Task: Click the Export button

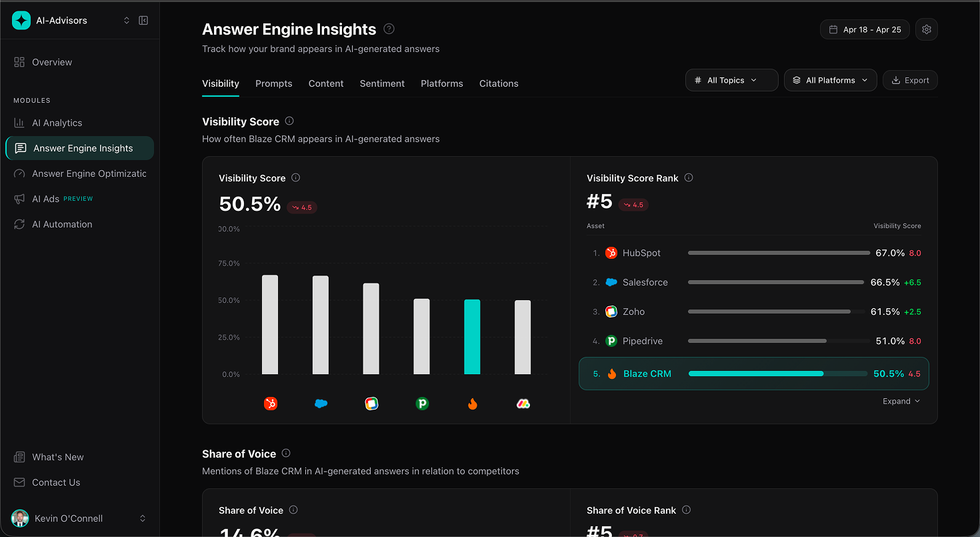Action: point(910,80)
